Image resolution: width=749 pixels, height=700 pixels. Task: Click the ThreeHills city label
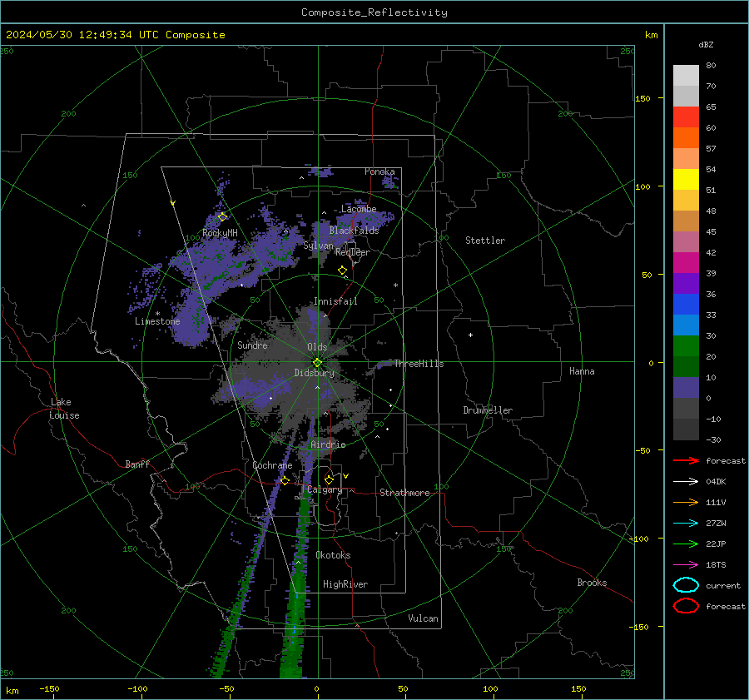419,364
